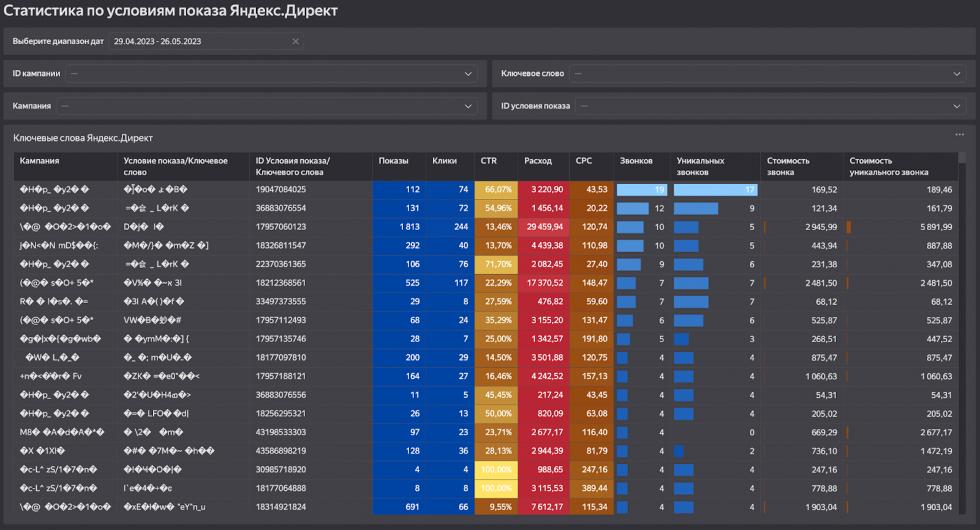Click the Звонков column header

(636, 161)
